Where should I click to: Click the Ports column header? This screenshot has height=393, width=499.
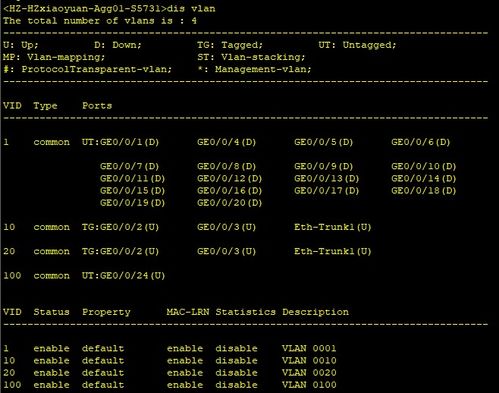pyautogui.click(x=97, y=106)
